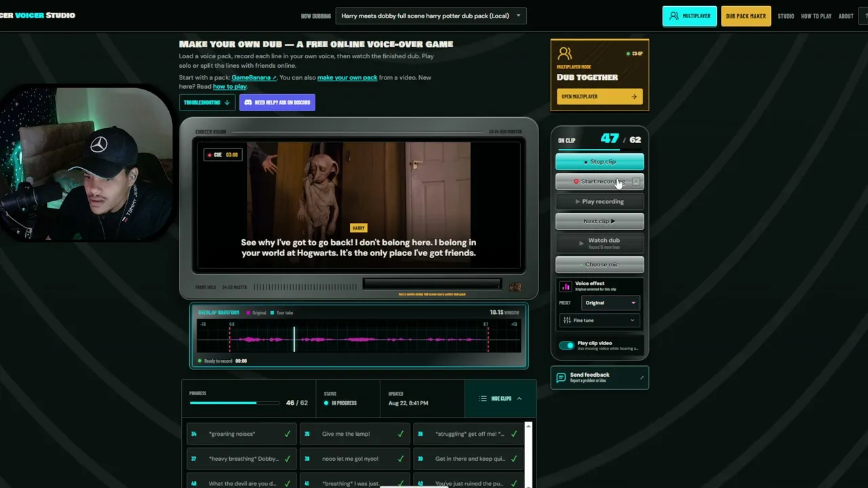Expand the Fine tune options
The image size is (868, 488).
[x=599, y=321]
